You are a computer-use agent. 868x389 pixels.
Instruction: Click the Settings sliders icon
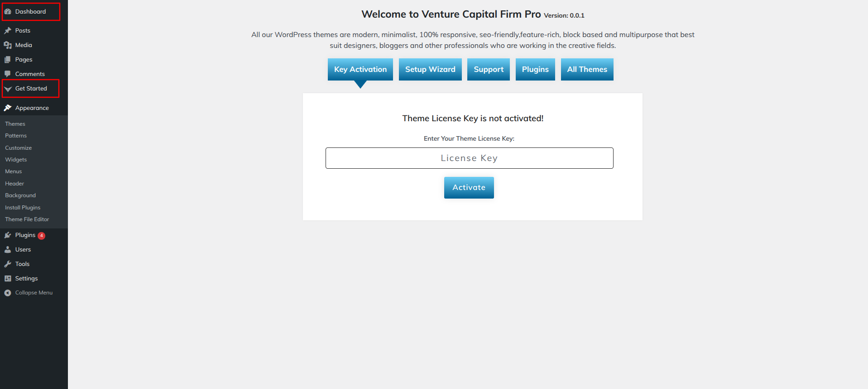click(x=8, y=279)
